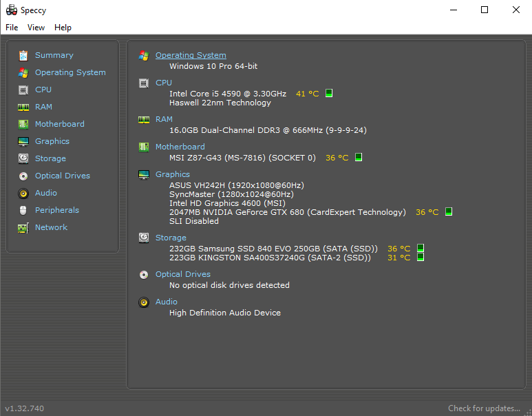Click the Storage heading in the summary
This screenshot has height=416, width=532.
pos(171,238)
